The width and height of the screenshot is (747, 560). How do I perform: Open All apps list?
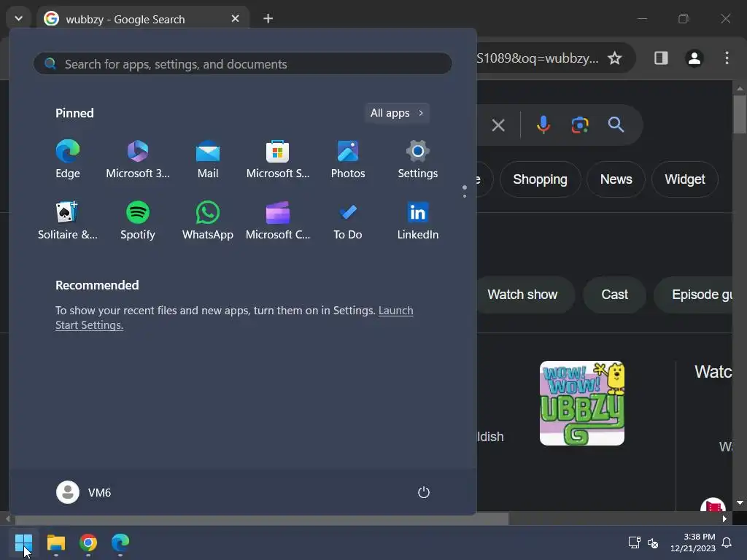point(397,113)
